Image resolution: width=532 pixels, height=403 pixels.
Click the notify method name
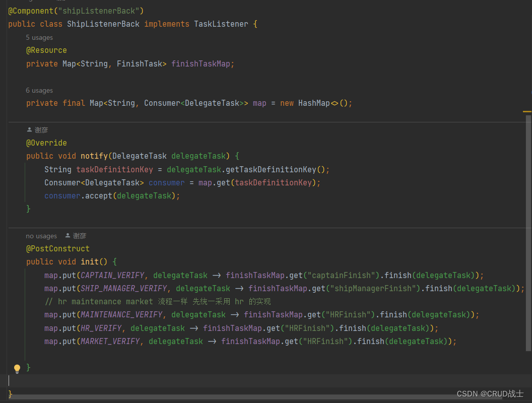[x=94, y=156]
